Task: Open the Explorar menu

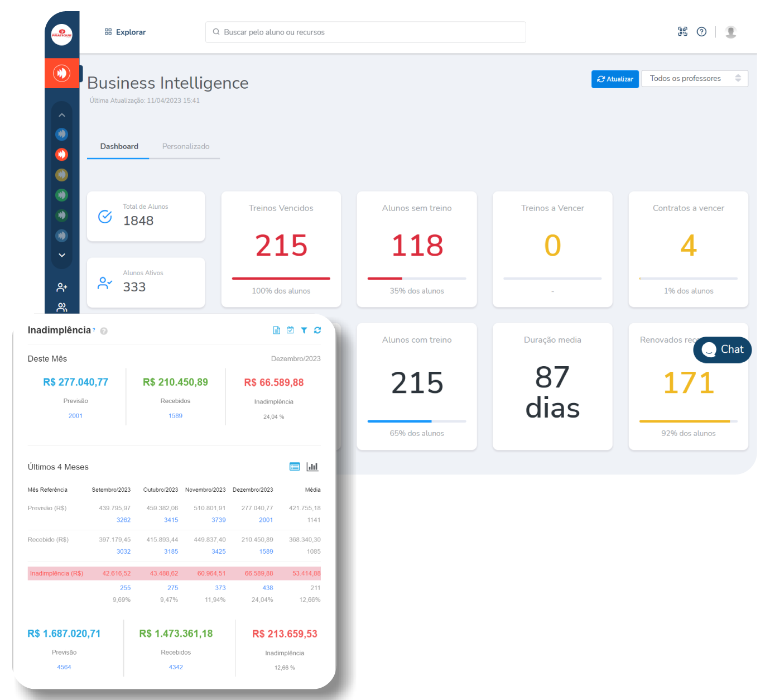Action: (x=125, y=32)
